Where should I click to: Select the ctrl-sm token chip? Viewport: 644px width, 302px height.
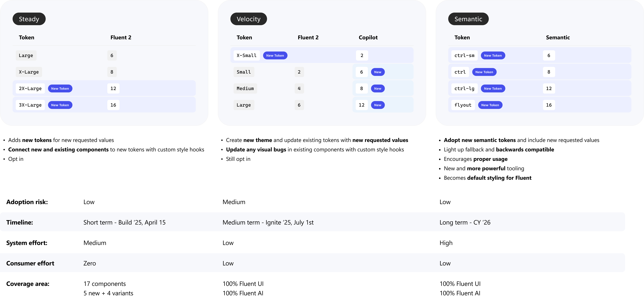point(464,55)
